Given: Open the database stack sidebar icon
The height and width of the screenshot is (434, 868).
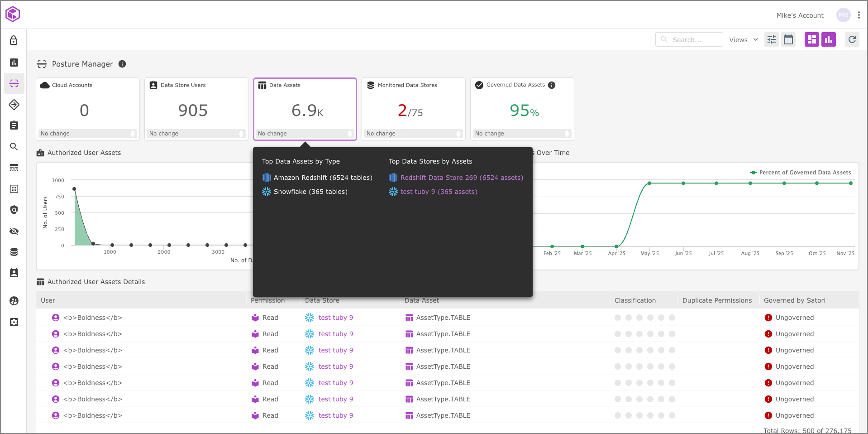Looking at the screenshot, I should coord(14,252).
